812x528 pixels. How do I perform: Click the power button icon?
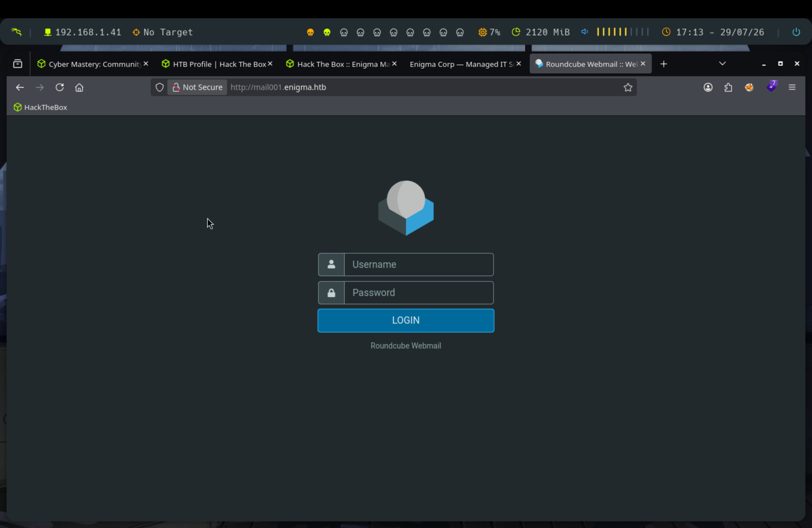(796, 32)
